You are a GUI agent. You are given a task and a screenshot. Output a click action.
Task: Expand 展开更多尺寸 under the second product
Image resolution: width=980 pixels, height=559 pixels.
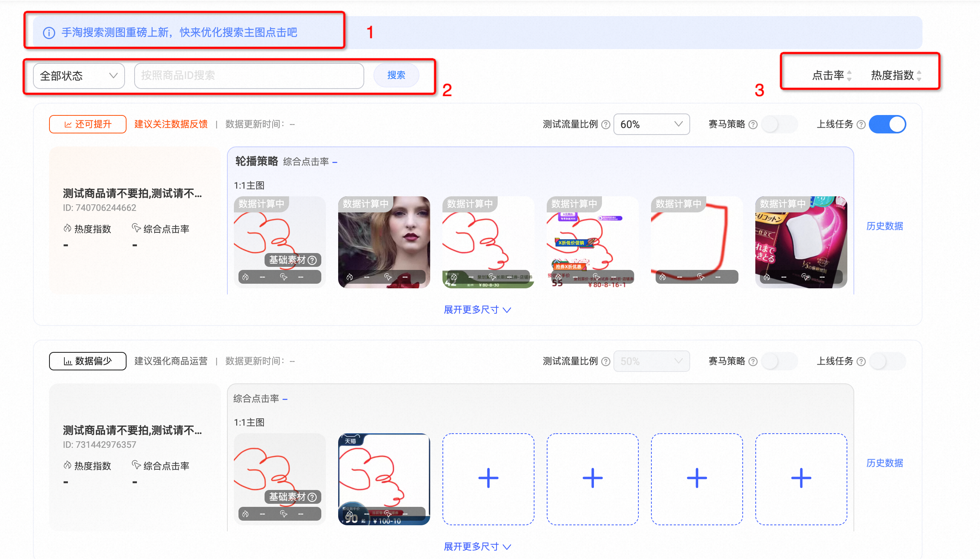pyautogui.click(x=477, y=547)
